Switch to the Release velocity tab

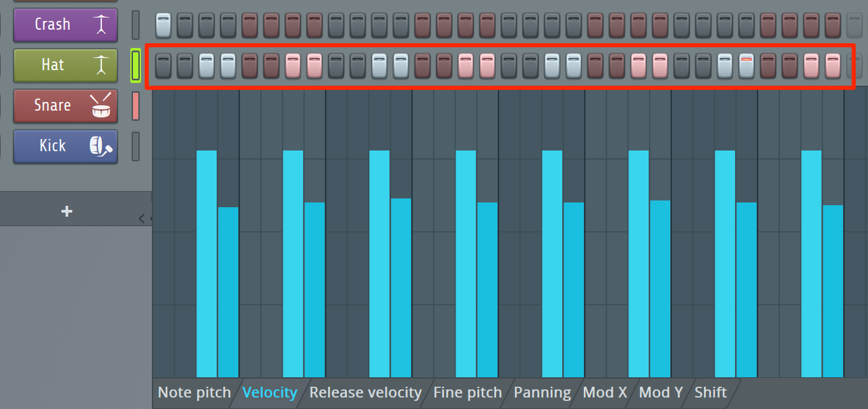click(365, 392)
